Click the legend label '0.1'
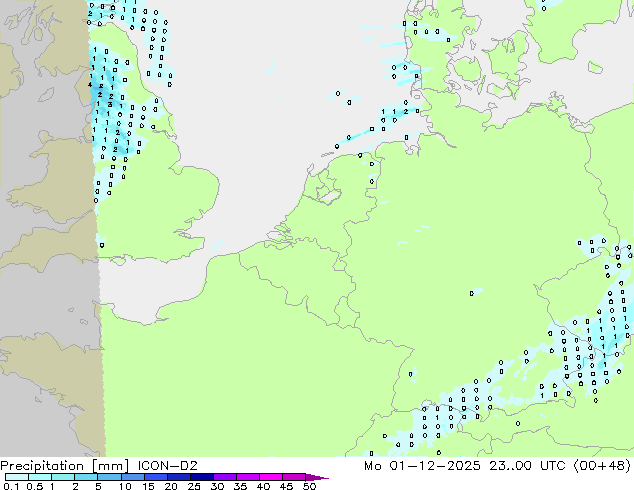634x490 pixels. (x=11, y=486)
